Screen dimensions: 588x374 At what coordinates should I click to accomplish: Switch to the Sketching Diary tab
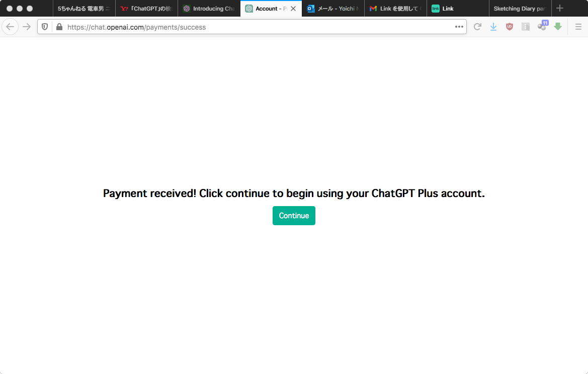[x=520, y=9]
